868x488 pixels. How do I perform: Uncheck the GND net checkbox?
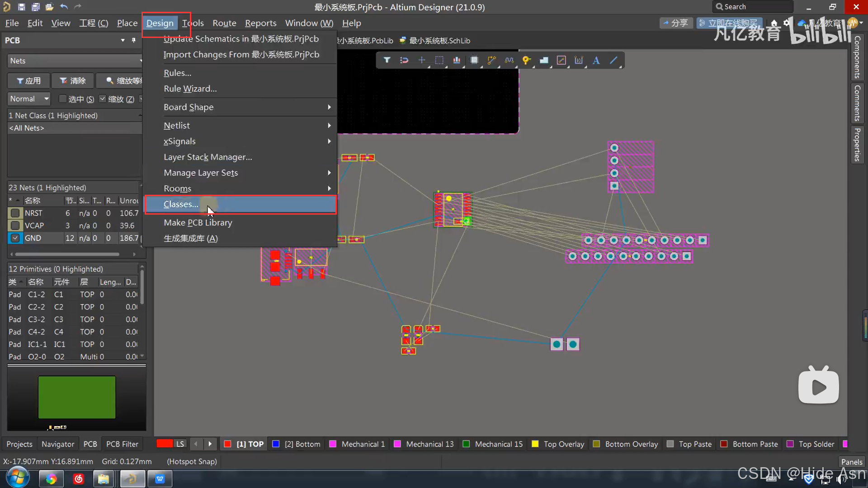tap(15, 238)
